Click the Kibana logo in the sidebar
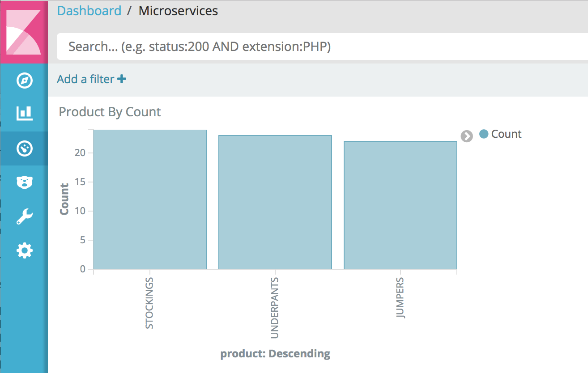The height and width of the screenshot is (373, 588). coord(24,32)
